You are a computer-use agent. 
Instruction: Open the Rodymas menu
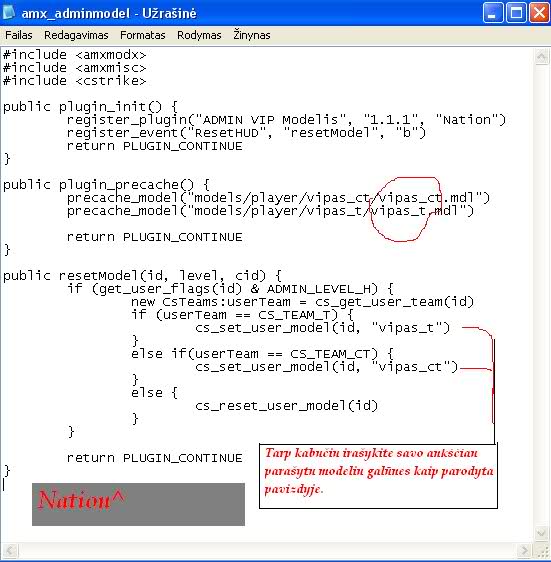[199, 35]
